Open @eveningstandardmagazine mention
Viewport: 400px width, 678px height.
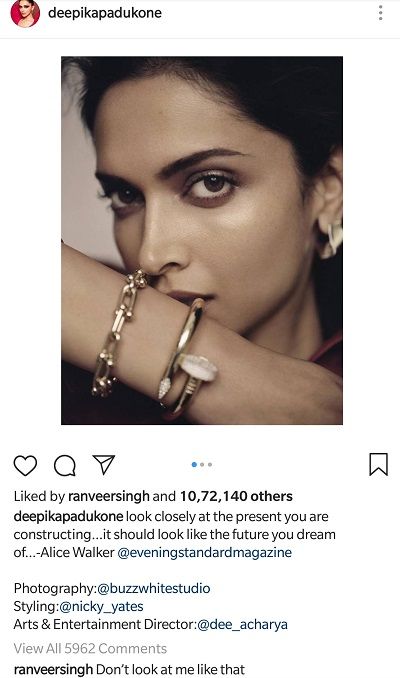(x=205, y=553)
